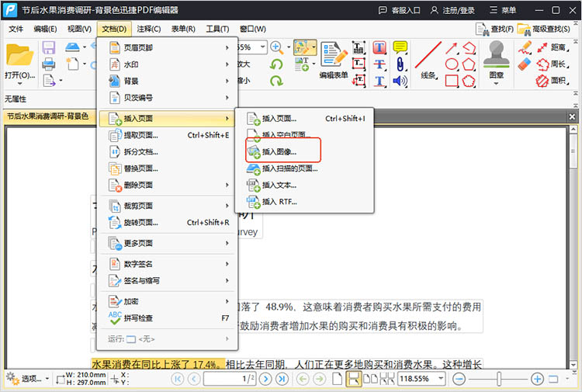Select two-page facing layout icon
The image size is (582, 392).
[x=370, y=379]
